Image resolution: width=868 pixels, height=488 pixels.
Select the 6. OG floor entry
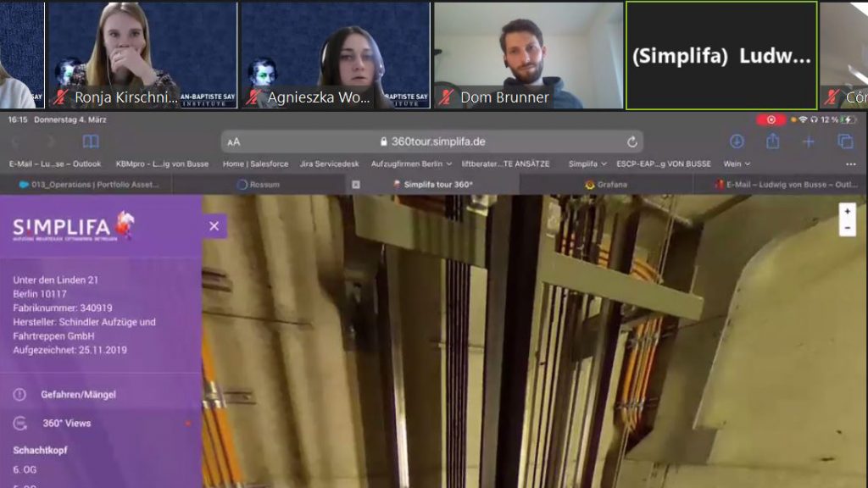click(x=25, y=469)
